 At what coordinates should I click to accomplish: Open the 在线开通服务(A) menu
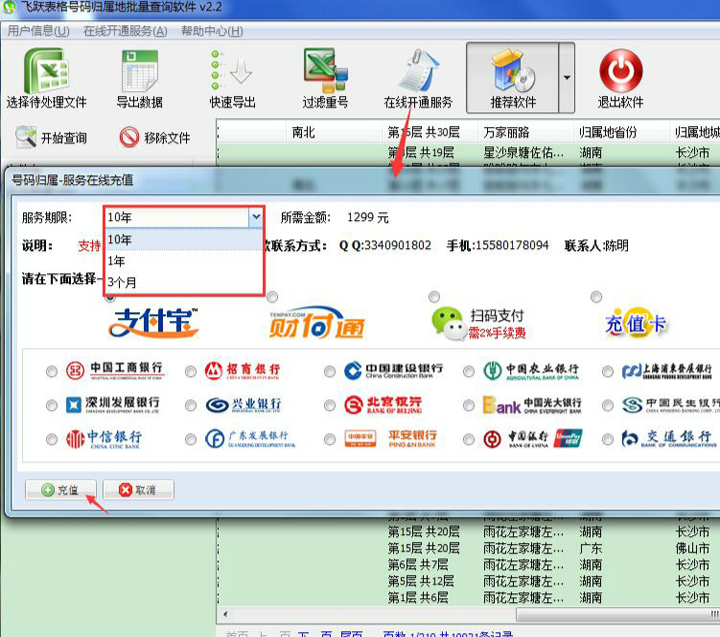click(x=125, y=31)
